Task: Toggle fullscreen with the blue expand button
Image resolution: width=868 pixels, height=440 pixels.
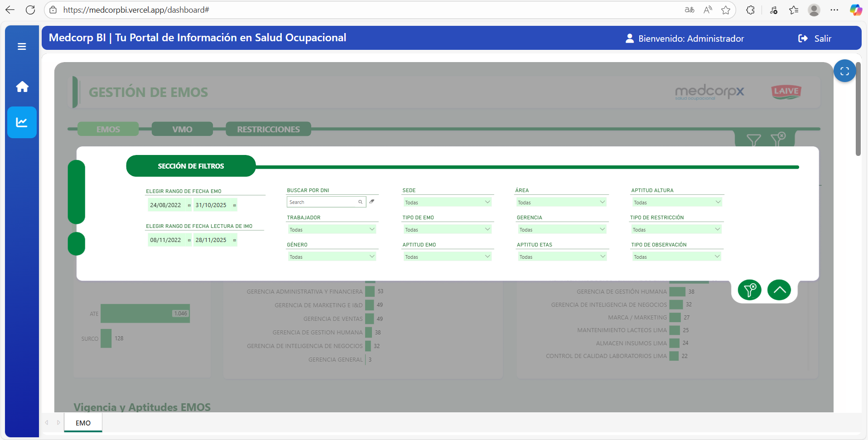Action: pyautogui.click(x=844, y=71)
